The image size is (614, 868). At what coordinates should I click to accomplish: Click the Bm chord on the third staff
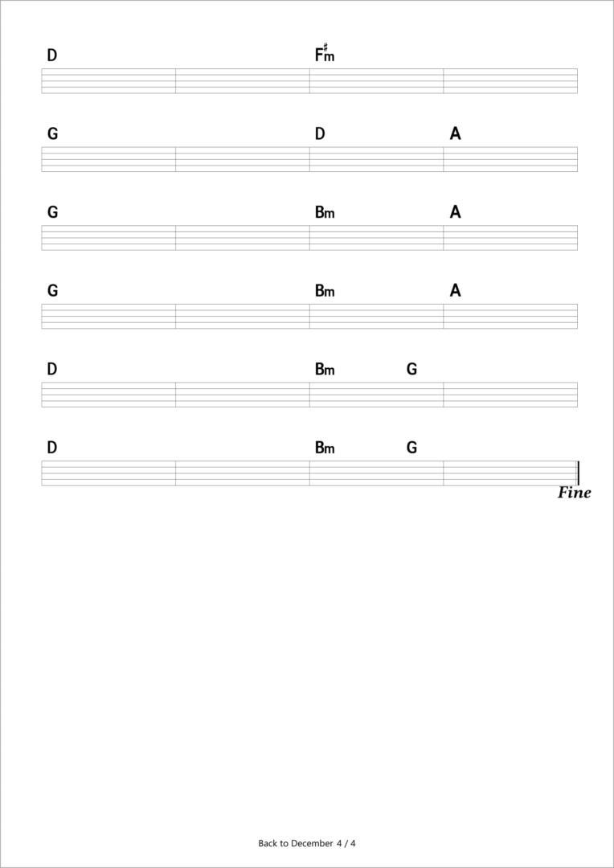pyautogui.click(x=324, y=213)
